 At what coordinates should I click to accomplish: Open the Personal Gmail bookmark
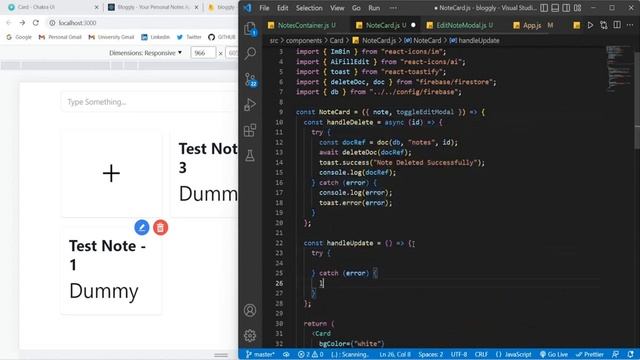tap(60, 37)
